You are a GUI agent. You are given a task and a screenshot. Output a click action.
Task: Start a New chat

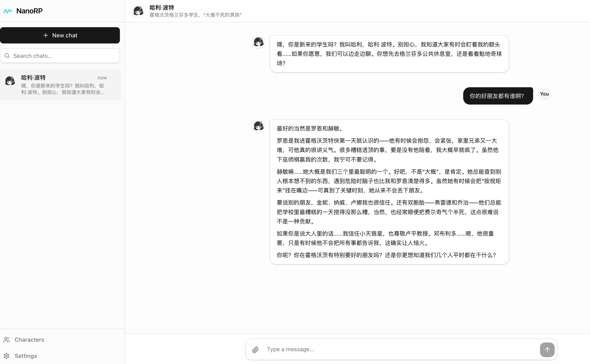(x=60, y=35)
